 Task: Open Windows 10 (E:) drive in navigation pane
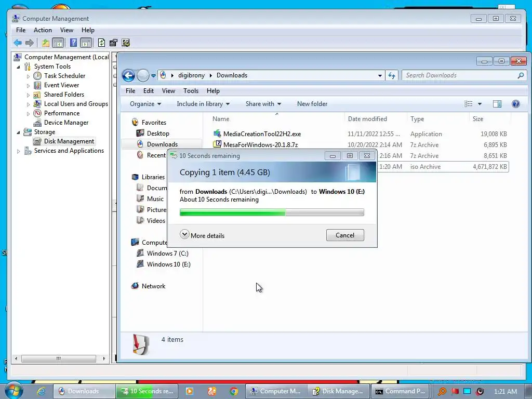pyautogui.click(x=163, y=264)
